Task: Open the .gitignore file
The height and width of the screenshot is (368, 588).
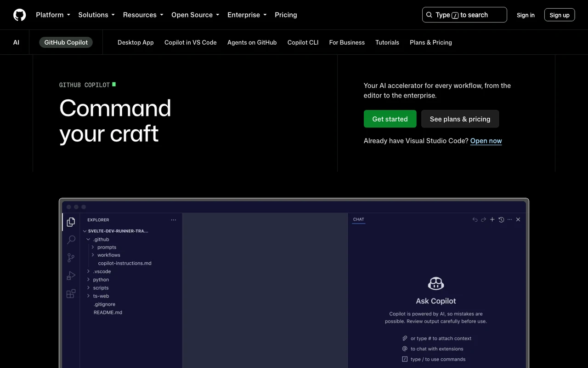Action: tap(104, 304)
